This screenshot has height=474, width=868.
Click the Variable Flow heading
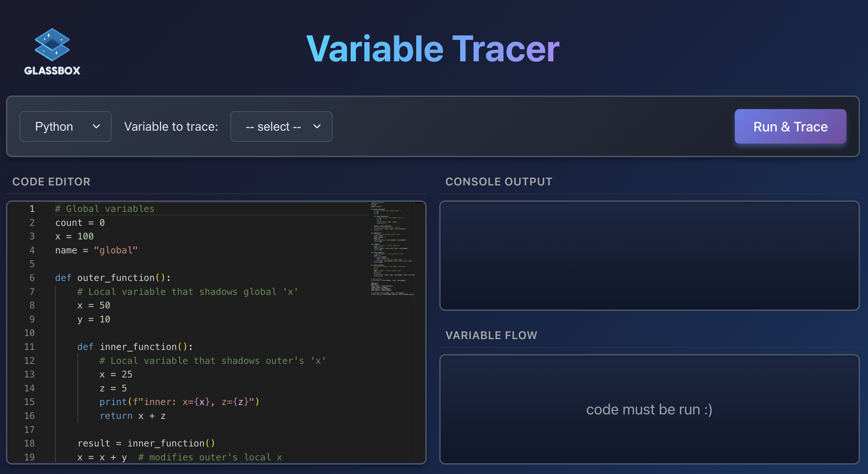click(x=491, y=335)
